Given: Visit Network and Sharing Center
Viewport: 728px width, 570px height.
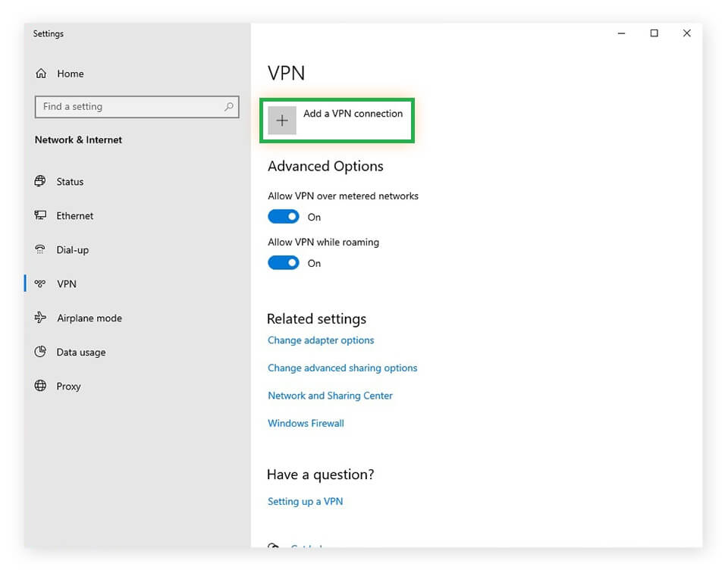Looking at the screenshot, I should 330,395.
